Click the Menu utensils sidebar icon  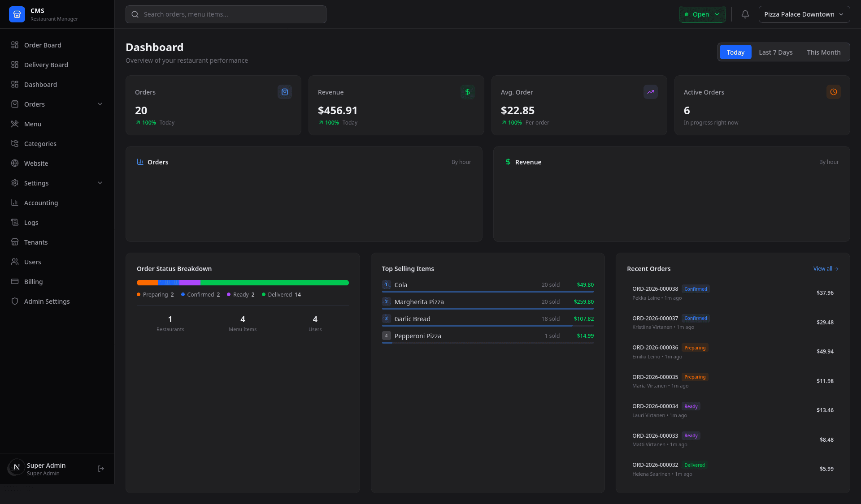pos(15,124)
